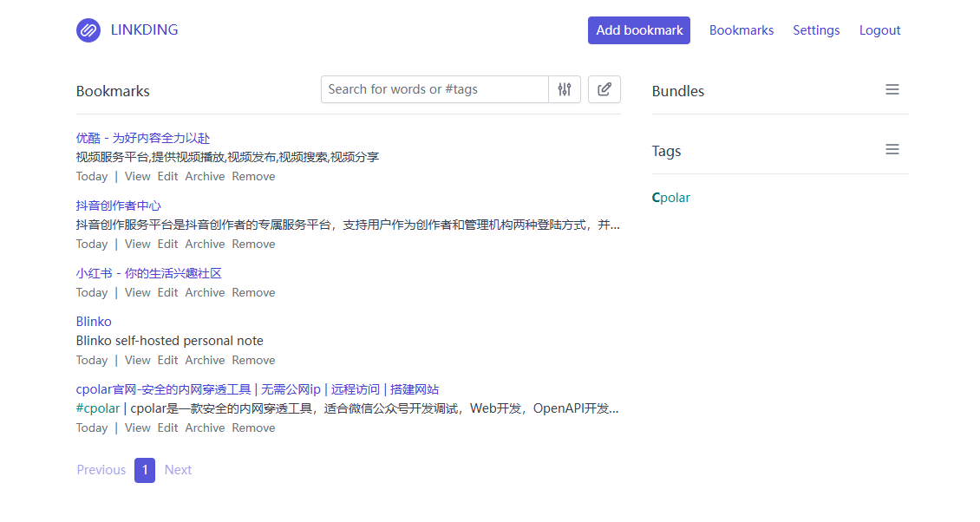Click View for the Blinko bookmark
This screenshot has height=522, width=980.
click(138, 360)
